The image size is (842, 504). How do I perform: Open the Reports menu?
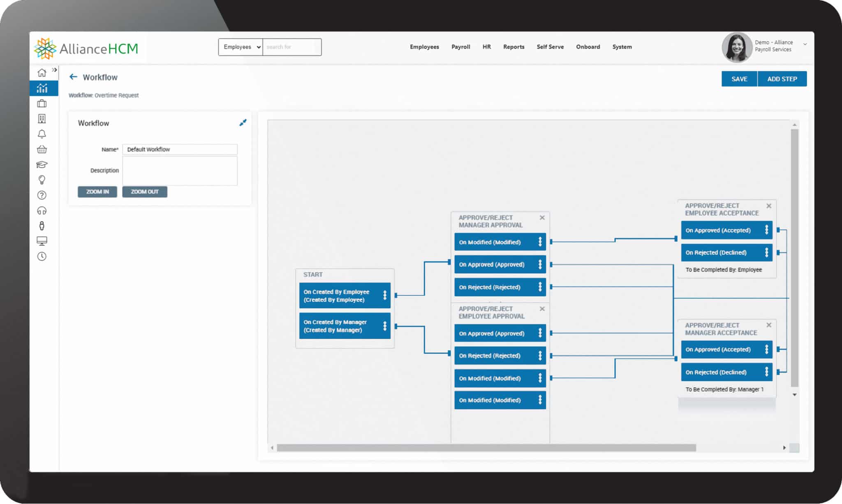click(x=514, y=47)
